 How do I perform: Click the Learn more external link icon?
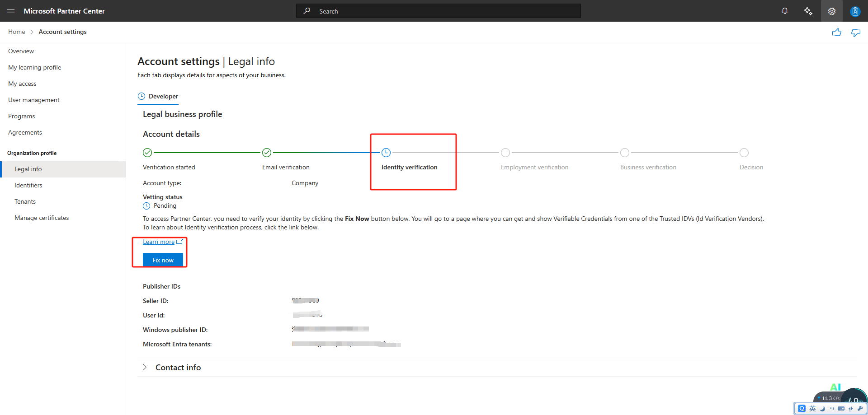[179, 242]
